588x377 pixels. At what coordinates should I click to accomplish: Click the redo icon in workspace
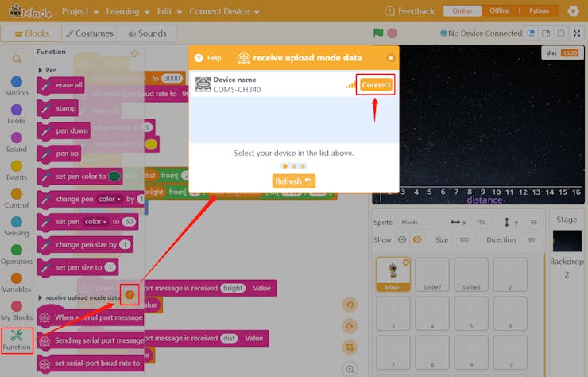tap(350, 326)
